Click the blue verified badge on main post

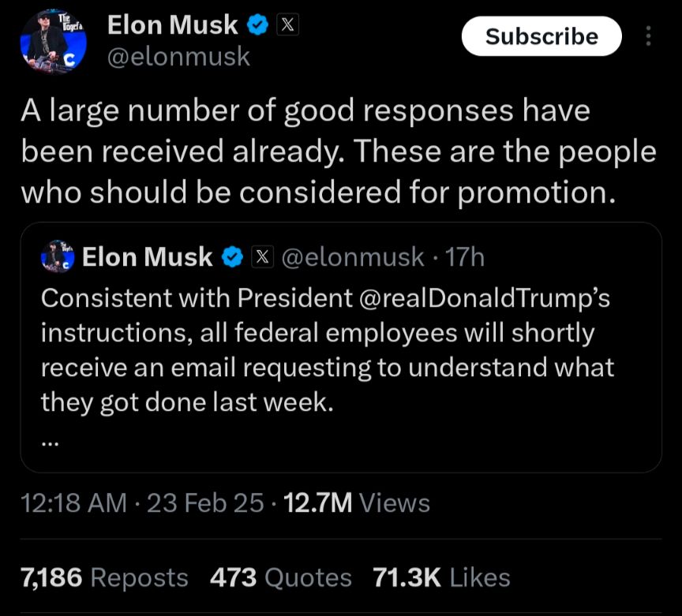[258, 24]
